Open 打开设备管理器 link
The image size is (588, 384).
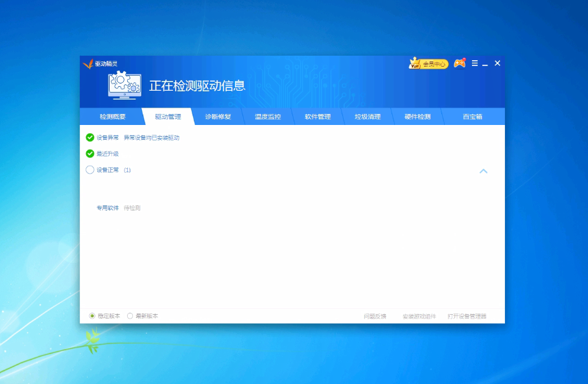tap(467, 316)
